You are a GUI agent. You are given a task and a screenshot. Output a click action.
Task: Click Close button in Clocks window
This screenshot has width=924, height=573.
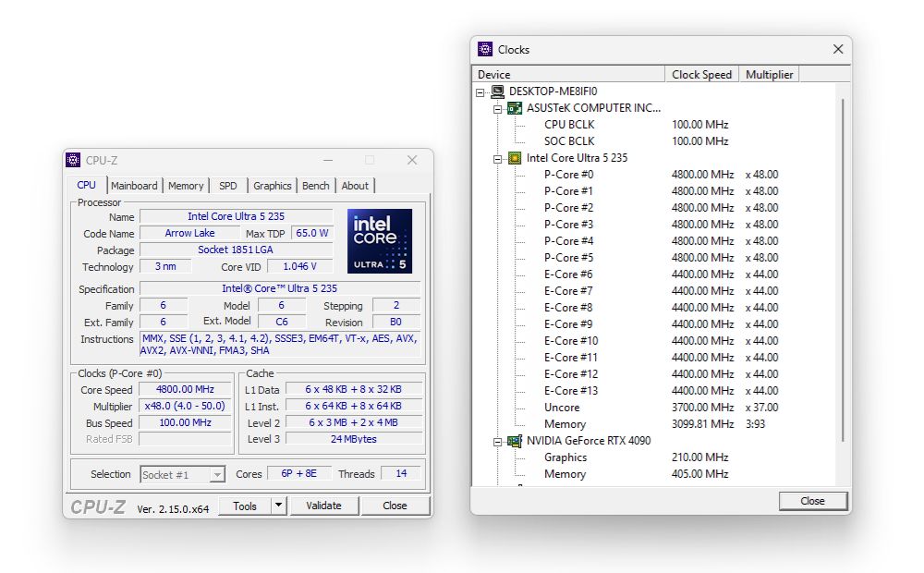(812, 501)
